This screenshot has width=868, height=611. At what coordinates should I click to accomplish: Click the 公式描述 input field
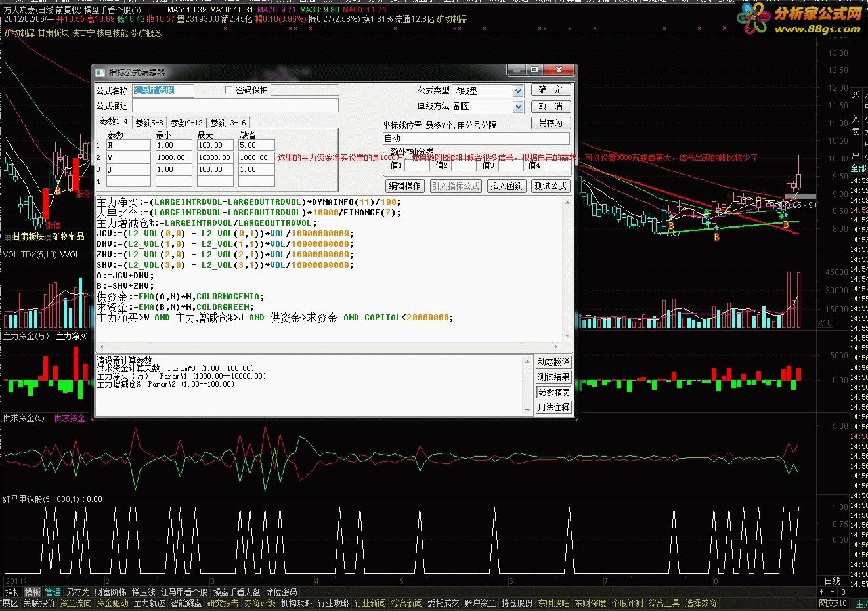[235, 106]
